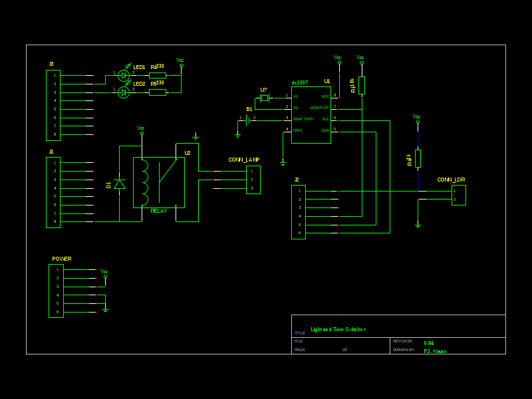Select the J1 connector header
Image resolution: width=532 pixels, height=399 pixels.
pyautogui.click(x=53, y=192)
